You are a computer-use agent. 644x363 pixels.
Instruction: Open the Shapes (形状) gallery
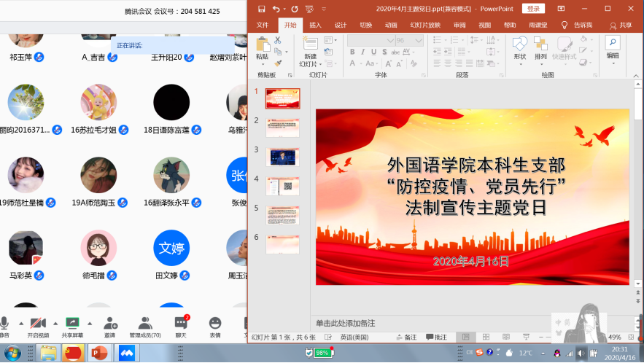519,47
